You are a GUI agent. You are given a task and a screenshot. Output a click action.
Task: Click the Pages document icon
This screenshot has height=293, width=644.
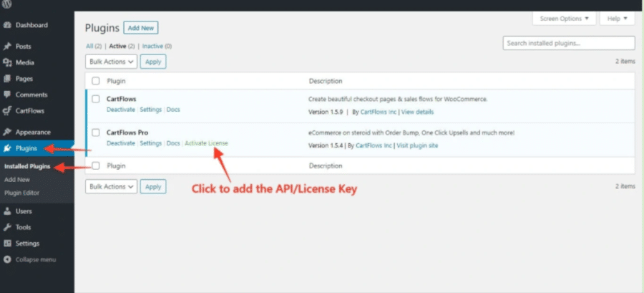click(x=7, y=79)
